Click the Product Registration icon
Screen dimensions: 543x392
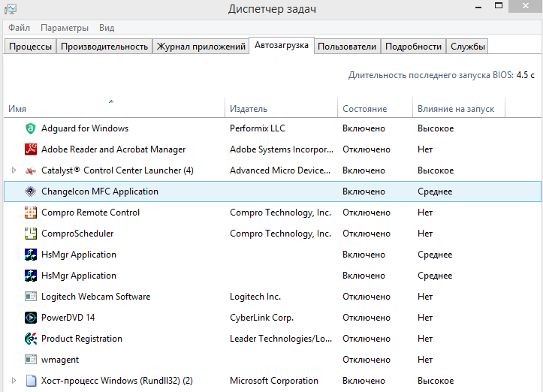(31, 339)
